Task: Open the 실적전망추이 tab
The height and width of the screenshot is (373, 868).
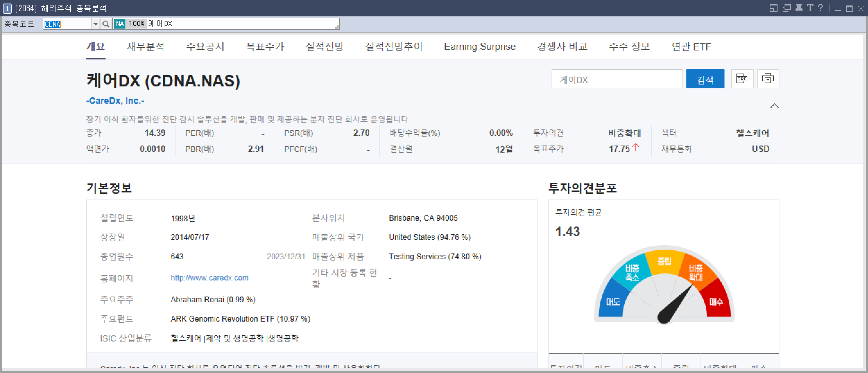Action: pos(394,47)
